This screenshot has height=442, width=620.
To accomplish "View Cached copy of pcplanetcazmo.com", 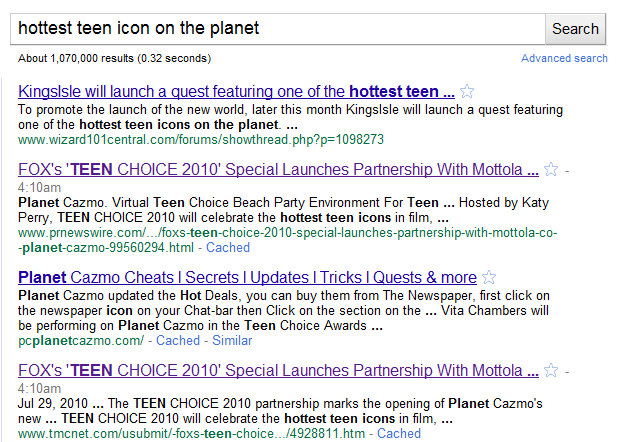I will click(x=178, y=340).
